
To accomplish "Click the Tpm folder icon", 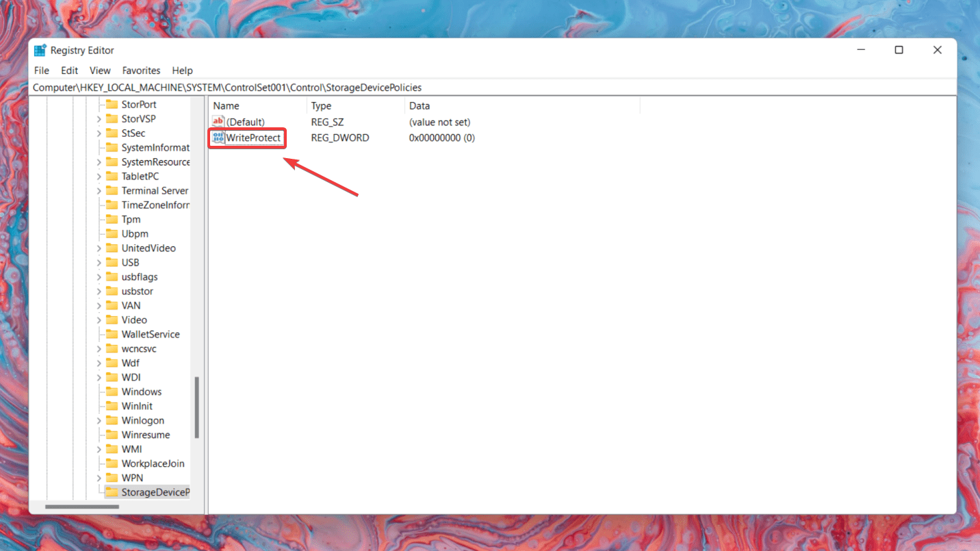I will point(112,219).
